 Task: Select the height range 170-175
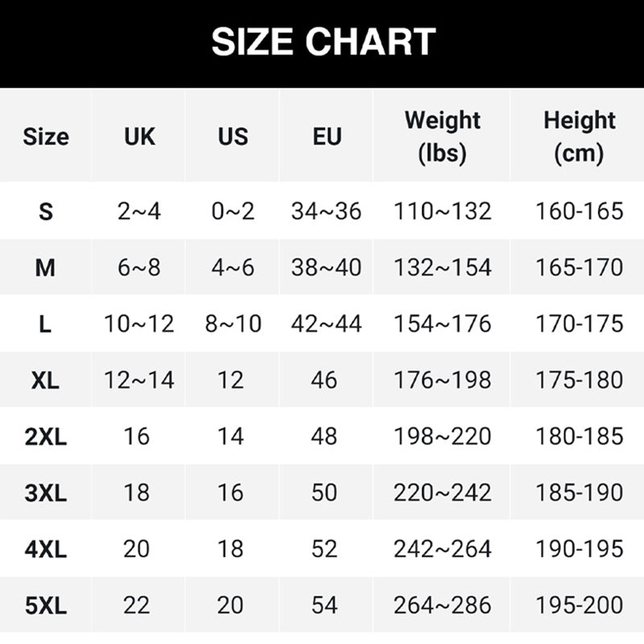(579, 324)
